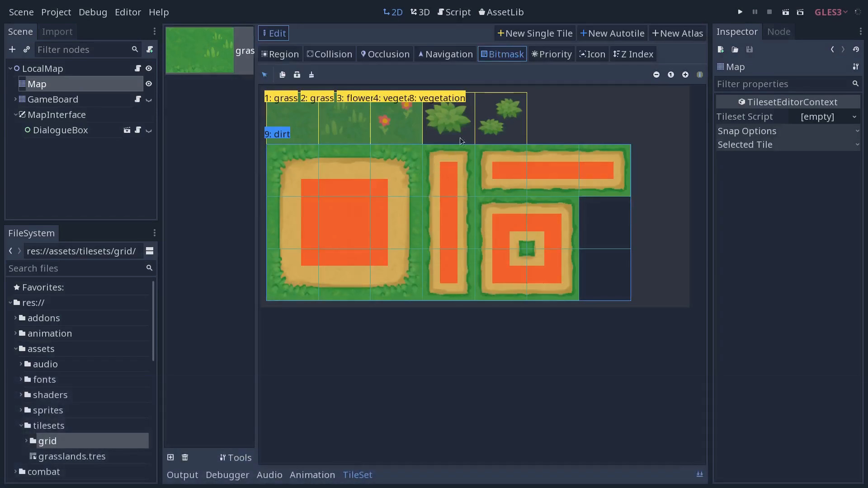Switch to the Region tab
This screenshot has width=868, height=488.
280,54
